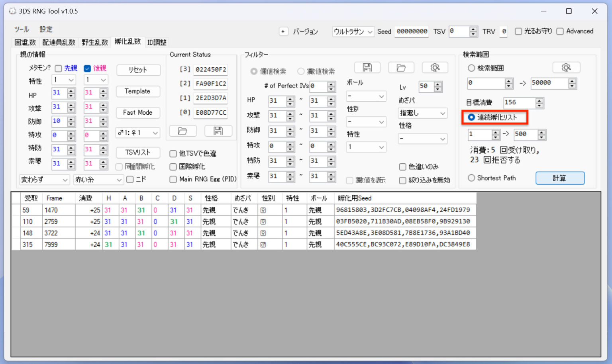Open the first parent 特性 dropdown
Image resolution: width=612 pixels, height=364 pixels.
(64, 80)
